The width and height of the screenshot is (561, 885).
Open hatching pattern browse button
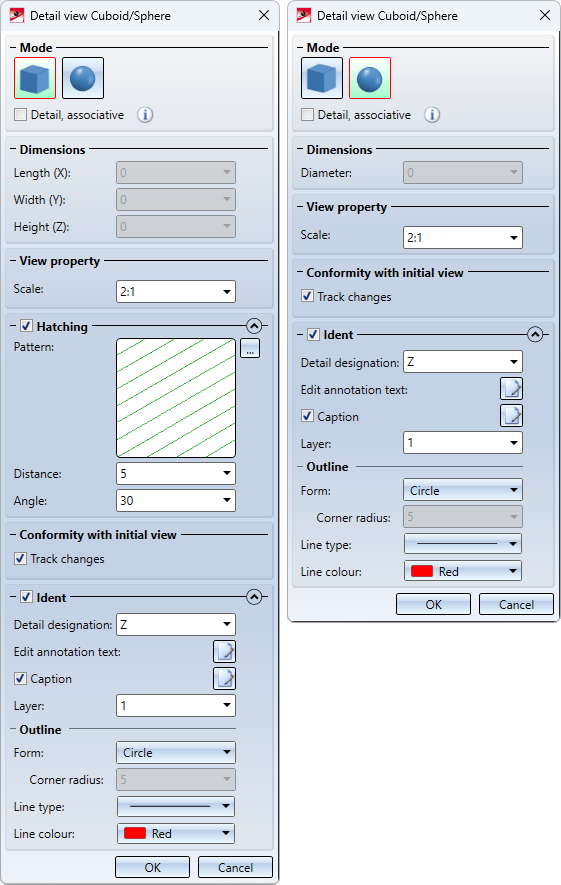[250, 348]
